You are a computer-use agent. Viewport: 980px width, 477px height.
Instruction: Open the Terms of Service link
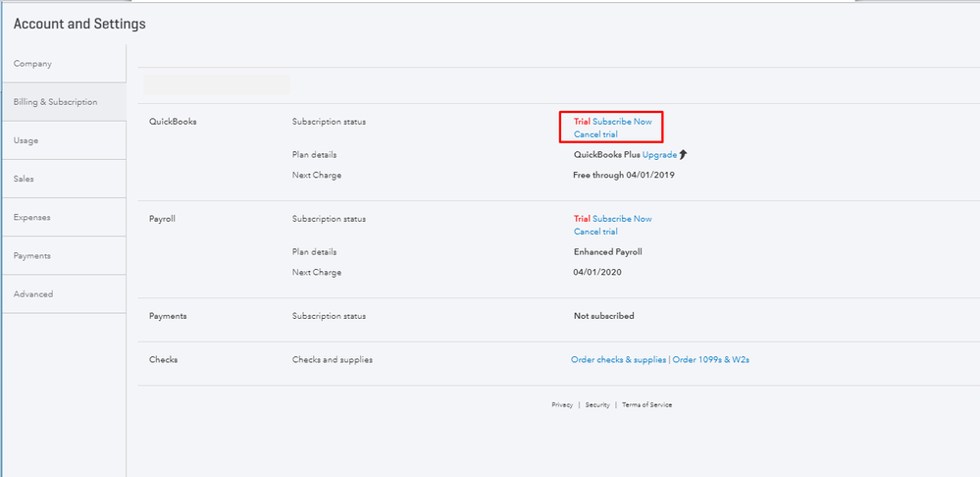pyautogui.click(x=646, y=404)
